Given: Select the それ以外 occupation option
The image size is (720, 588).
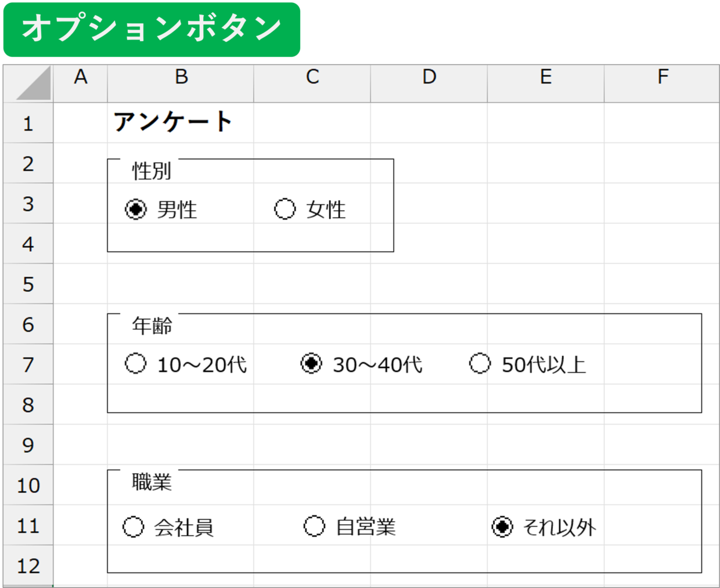Looking at the screenshot, I should point(501,527).
